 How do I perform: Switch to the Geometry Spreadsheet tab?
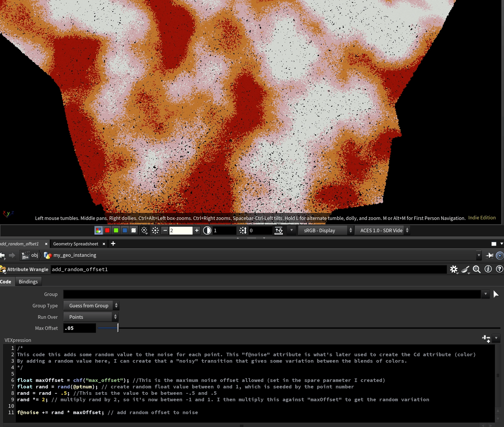pos(76,244)
